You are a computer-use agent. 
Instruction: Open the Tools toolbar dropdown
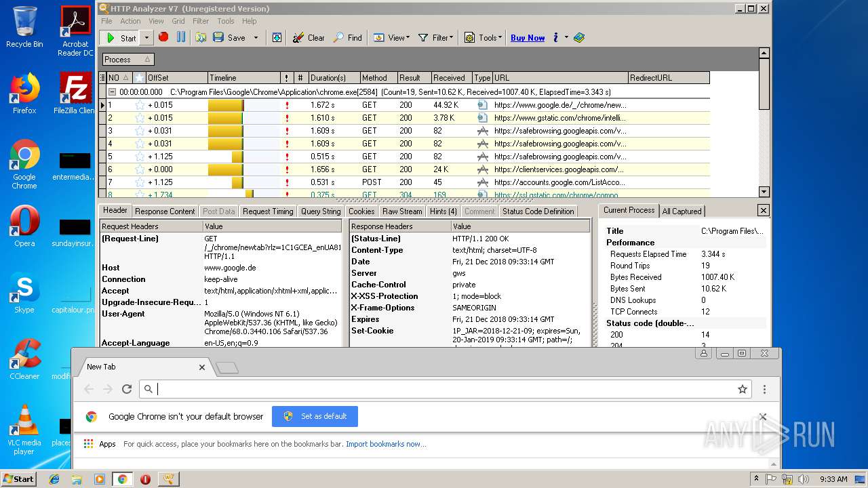tap(483, 38)
